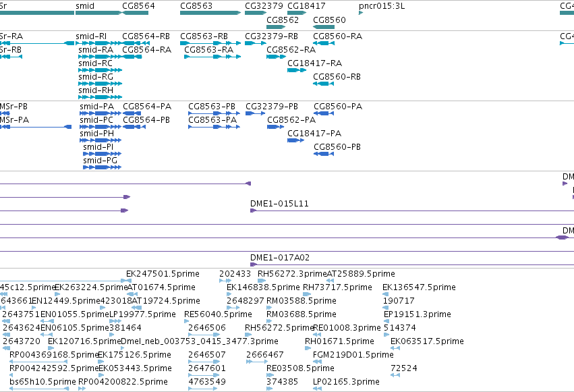Open the RM03588.5prime EST label
The width and height of the screenshot is (574, 392).
[302, 301]
